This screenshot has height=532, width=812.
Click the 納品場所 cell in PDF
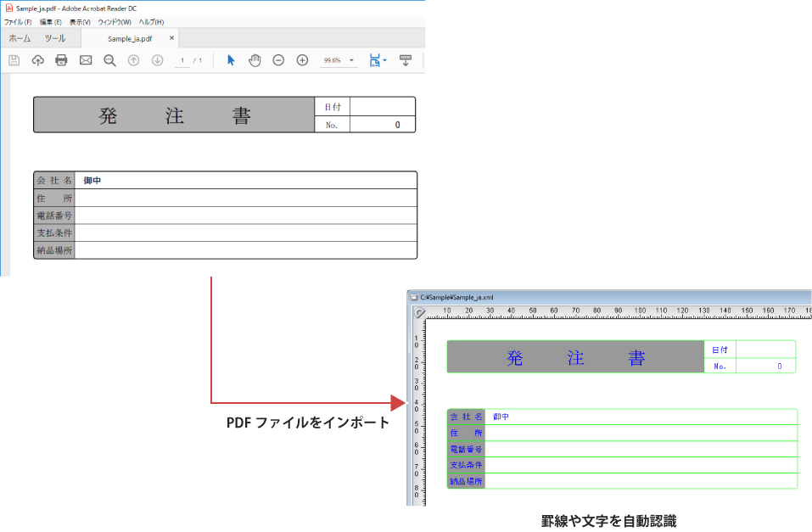(x=54, y=250)
